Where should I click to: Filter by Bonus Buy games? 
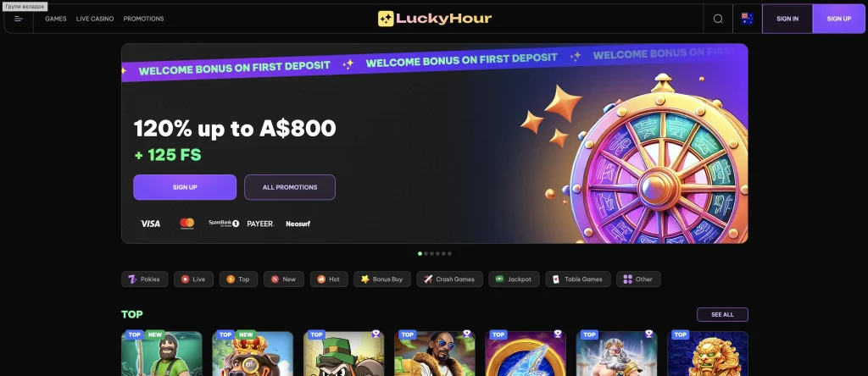click(x=382, y=279)
